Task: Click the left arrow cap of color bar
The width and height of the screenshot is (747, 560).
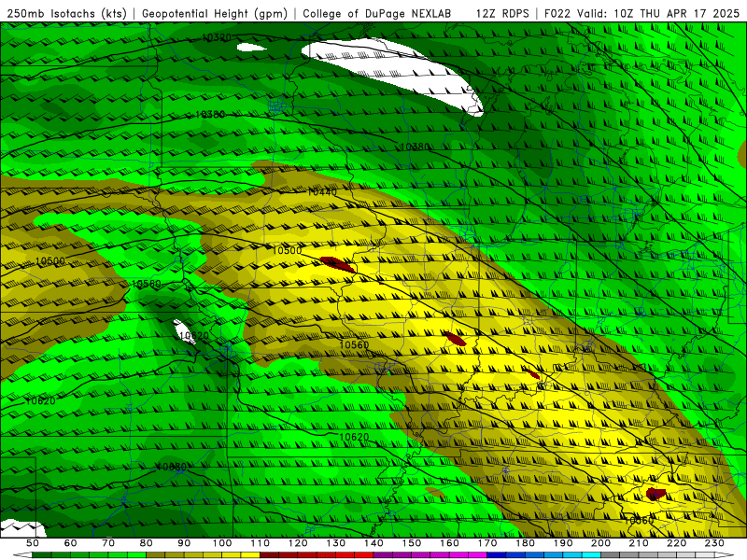Action: pos(22,555)
